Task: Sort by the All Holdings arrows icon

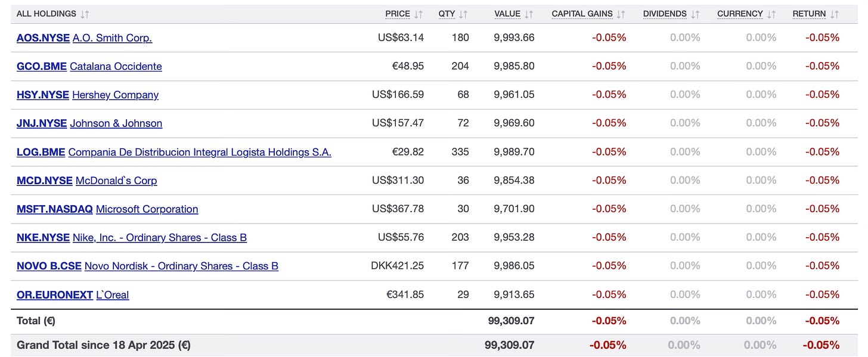Action: [85, 14]
